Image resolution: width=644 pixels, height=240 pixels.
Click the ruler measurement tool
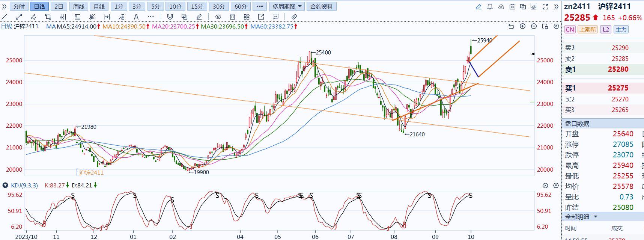pos(294,17)
